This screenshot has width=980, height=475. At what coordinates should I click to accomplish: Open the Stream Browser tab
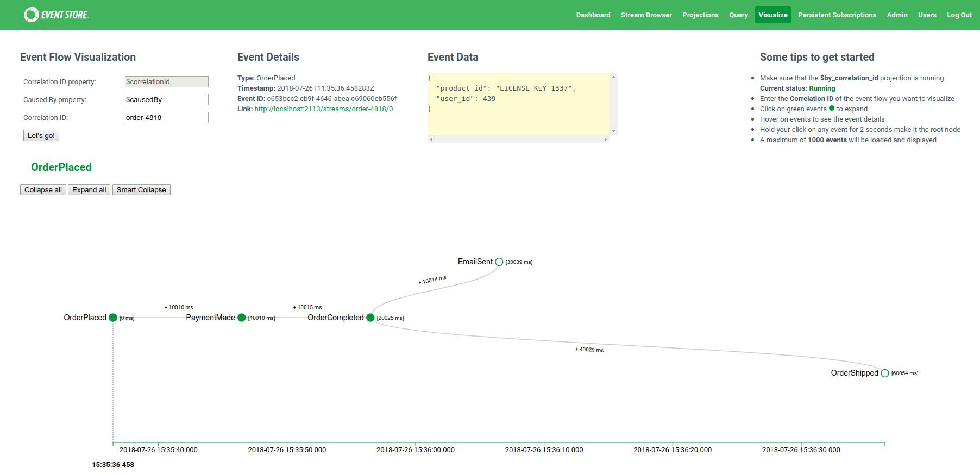coord(646,15)
